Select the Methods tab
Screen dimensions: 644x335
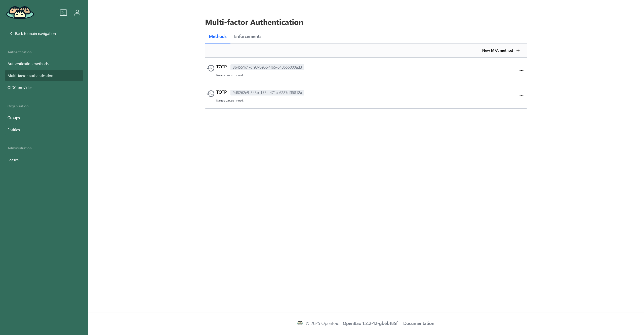[217, 36]
